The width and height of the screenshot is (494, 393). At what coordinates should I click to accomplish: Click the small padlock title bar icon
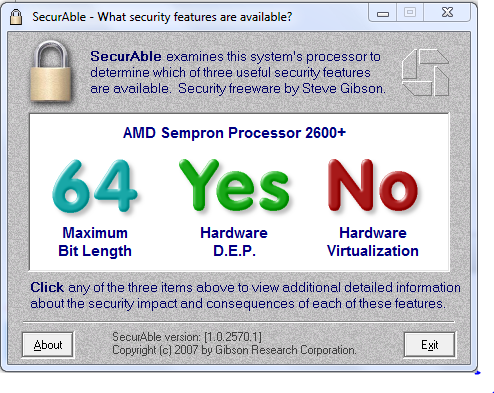16,17
